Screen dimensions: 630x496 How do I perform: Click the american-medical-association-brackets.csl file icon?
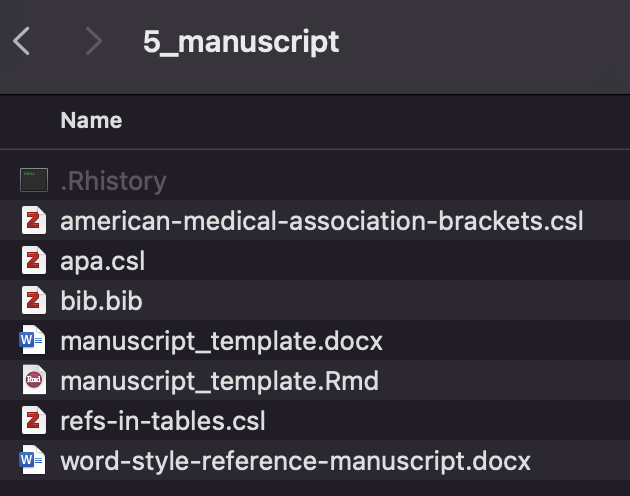tap(34, 221)
